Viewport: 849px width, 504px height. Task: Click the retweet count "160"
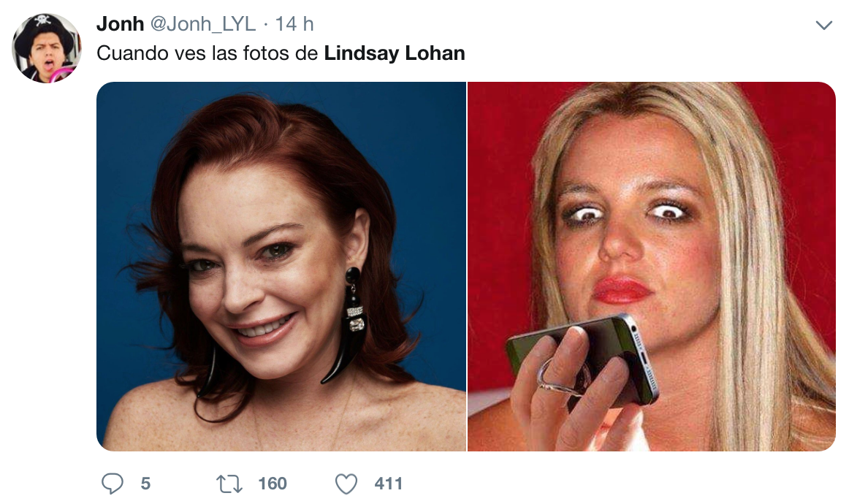[273, 484]
